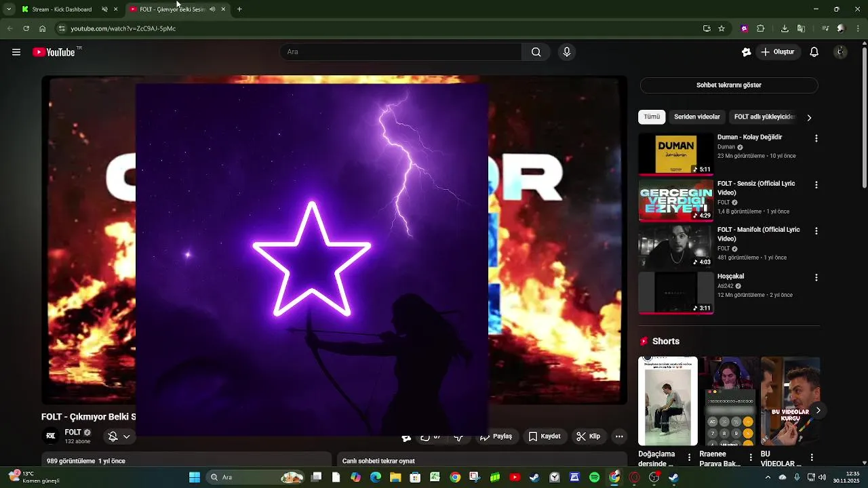Open the FOLT channel name link
The width and height of the screenshot is (868, 488).
[x=73, y=432]
